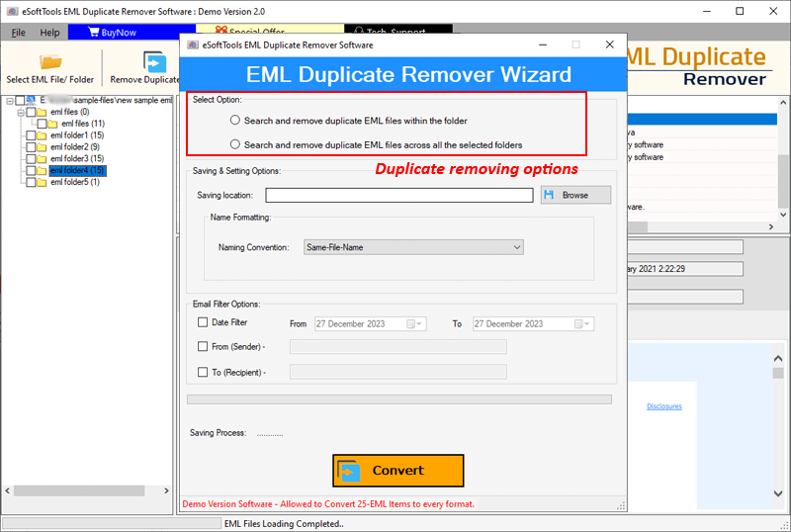
Task: Check the eml files (0) checkbox
Action: [31, 112]
